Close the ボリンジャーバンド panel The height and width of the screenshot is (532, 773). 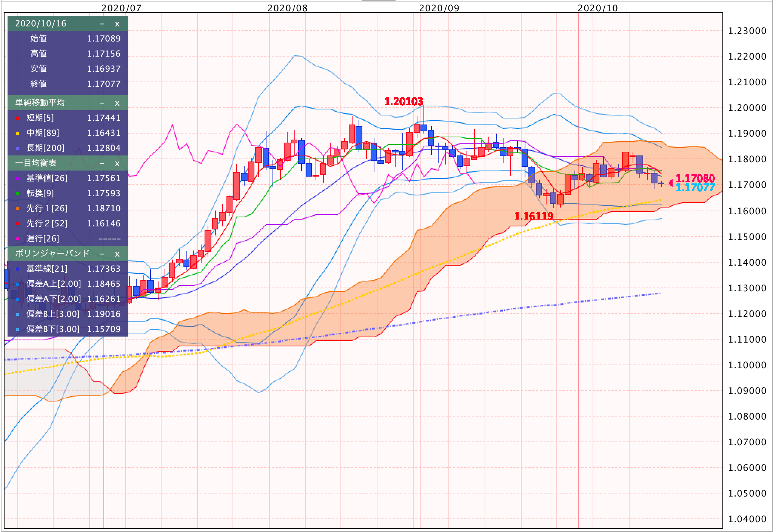[x=117, y=254]
